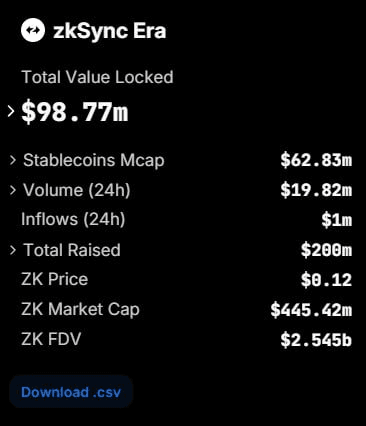Click the Volume (24h) label
Image resolution: width=366 pixels, height=426 pixels.
click(x=77, y=190)
